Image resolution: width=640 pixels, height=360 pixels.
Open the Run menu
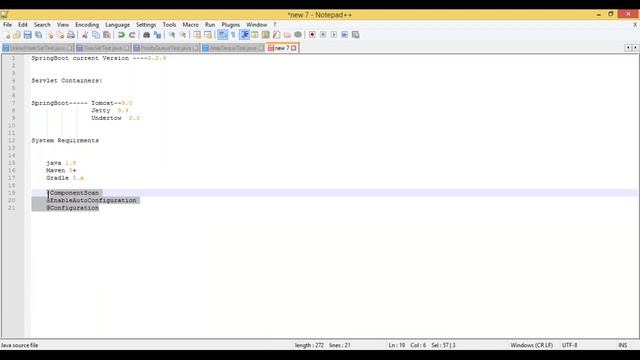[210, 25]
